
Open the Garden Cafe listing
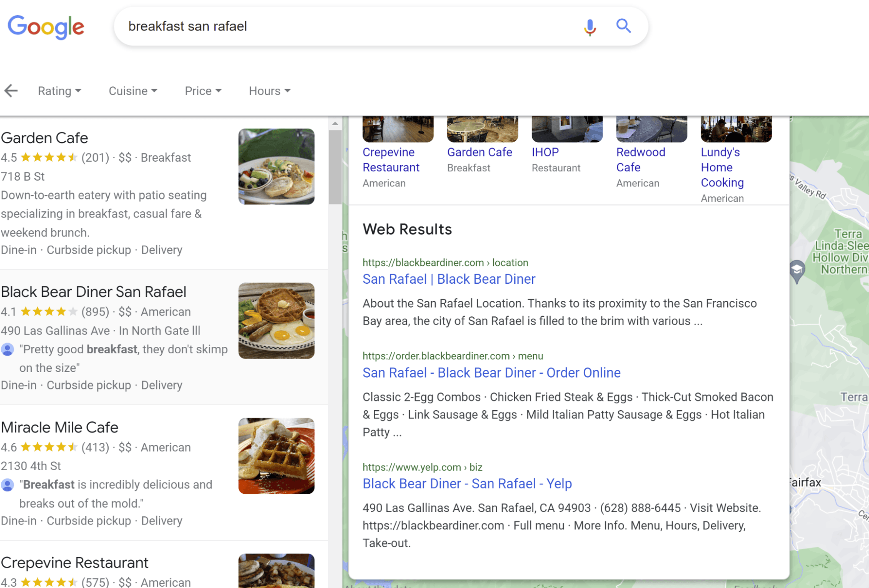click(44, 138)
